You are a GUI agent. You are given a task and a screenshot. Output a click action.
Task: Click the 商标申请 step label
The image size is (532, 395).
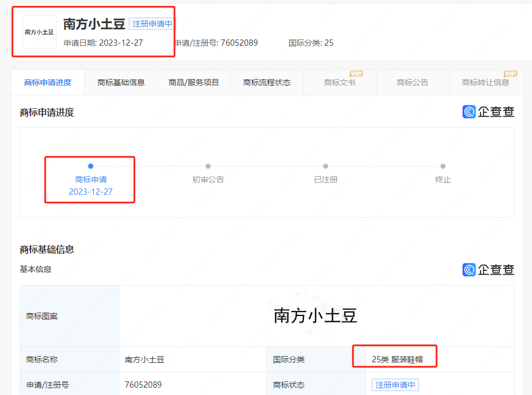click(90, 179)
